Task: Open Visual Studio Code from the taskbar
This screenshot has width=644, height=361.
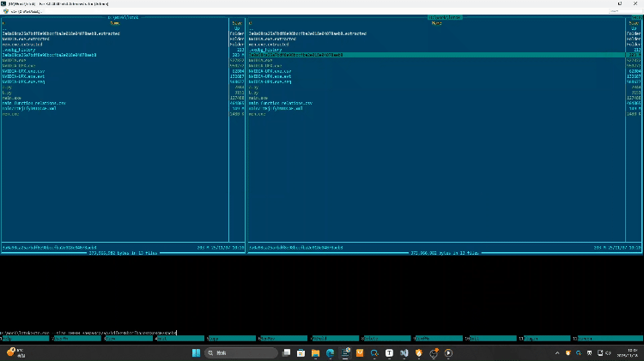Action: tap(404, 352)
